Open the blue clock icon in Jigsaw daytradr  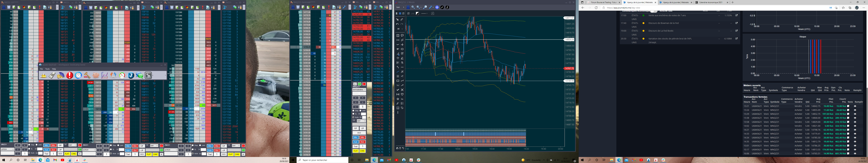click(x=78, y=75)
